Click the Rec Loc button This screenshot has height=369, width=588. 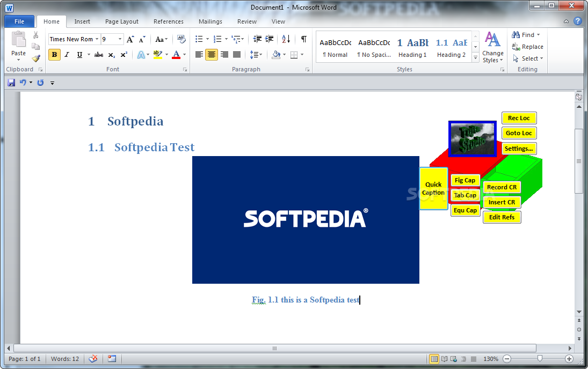(519, 118)
